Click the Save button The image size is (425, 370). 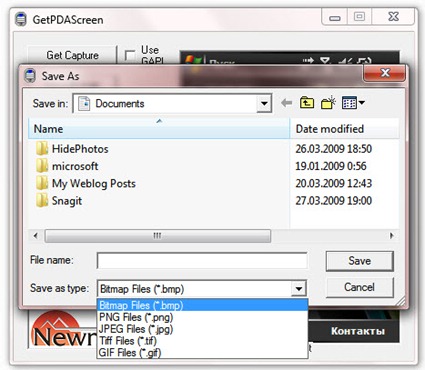[x=359, y=261]
